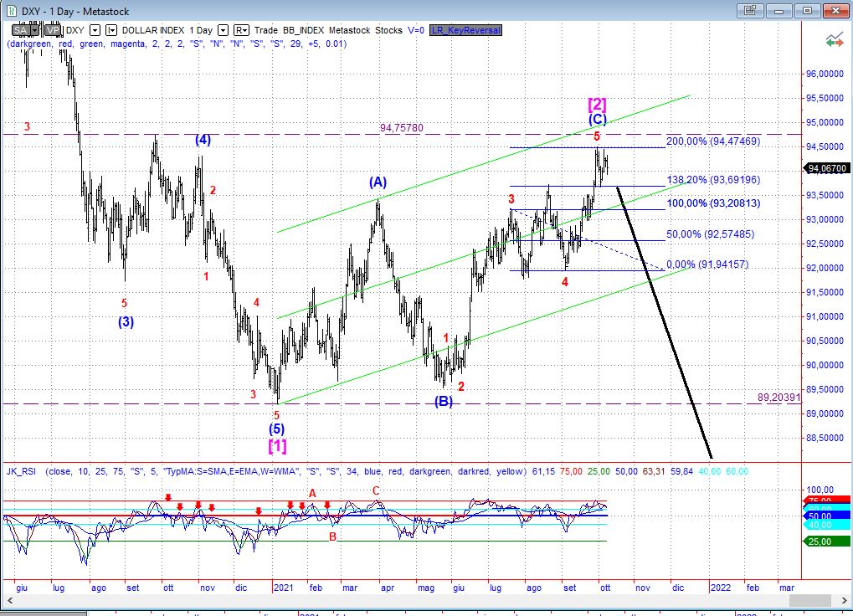Click the red letter B on RSI panel
The width and height of the screenshot is (853, 616).
pyautogui.click(x=332, y=537)
